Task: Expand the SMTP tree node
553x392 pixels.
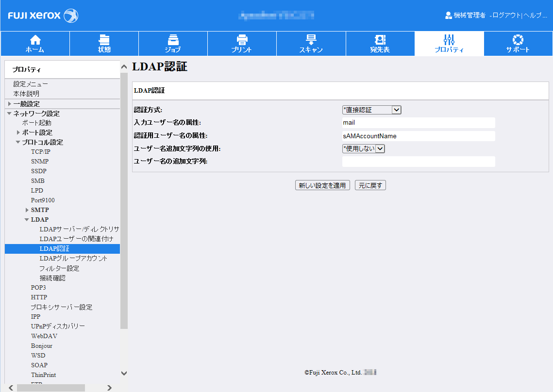Action: point(27,210)
